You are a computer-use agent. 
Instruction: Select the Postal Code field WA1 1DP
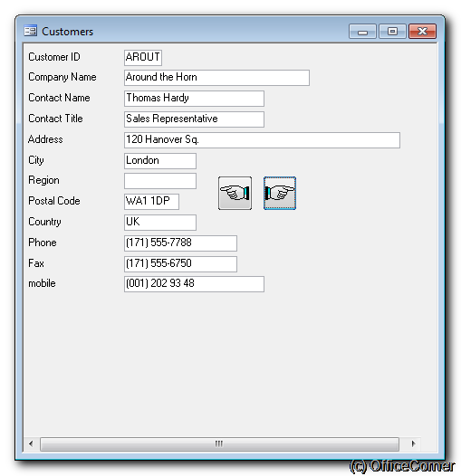tap(151, 202)
